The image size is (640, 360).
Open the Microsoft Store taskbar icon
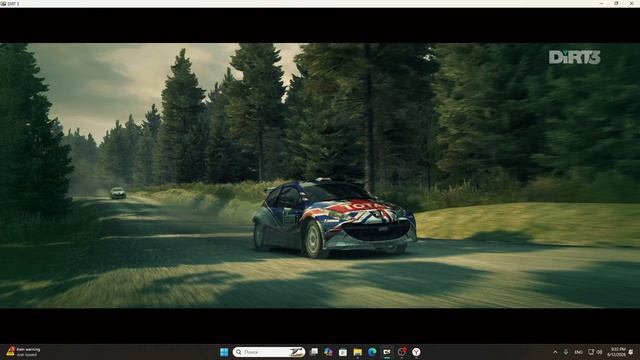(x=343, y=352)
